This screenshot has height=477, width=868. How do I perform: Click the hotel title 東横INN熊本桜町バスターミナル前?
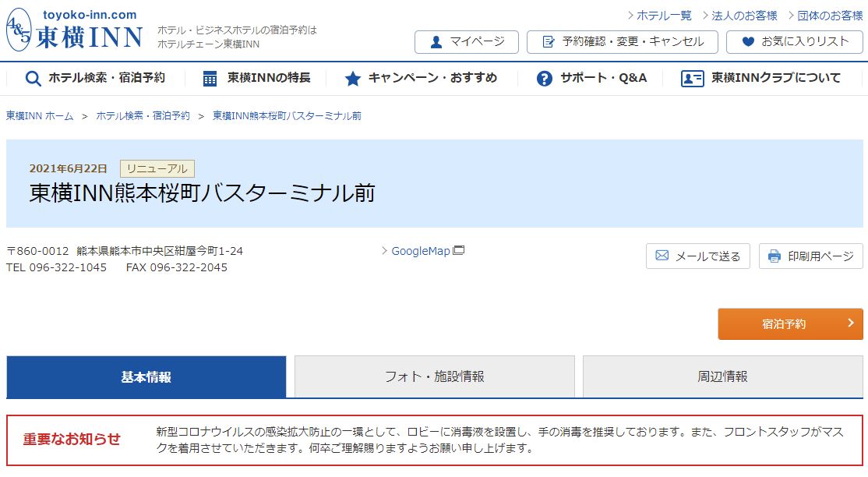pos(202,193)
